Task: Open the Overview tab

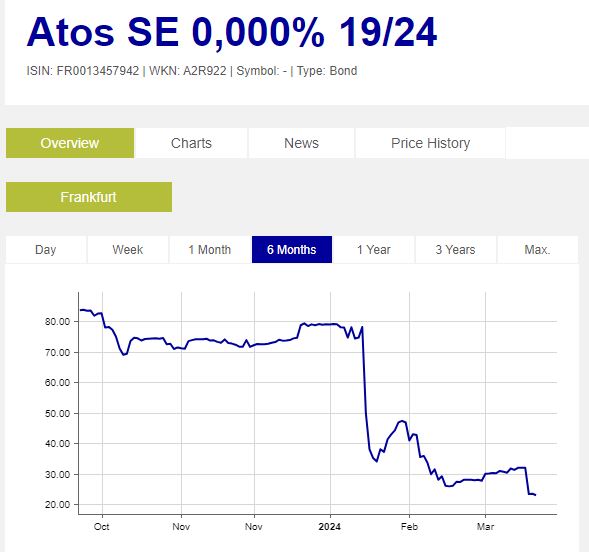Action: point(70,143)
